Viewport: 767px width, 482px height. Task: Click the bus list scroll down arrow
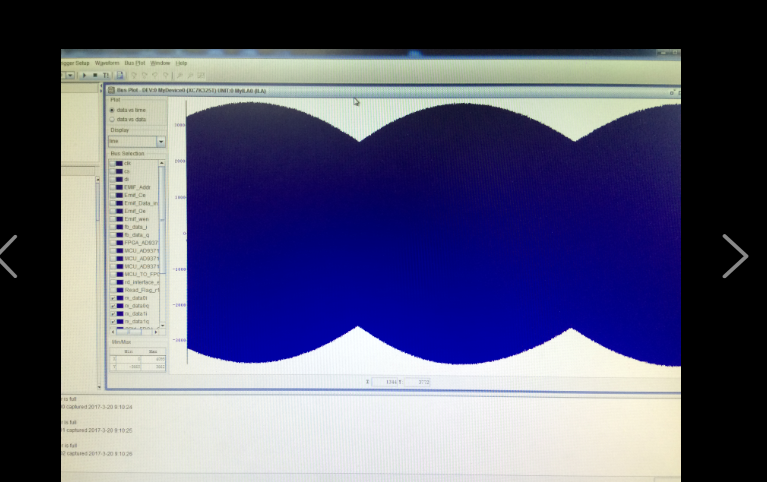[x=162, y=325]
